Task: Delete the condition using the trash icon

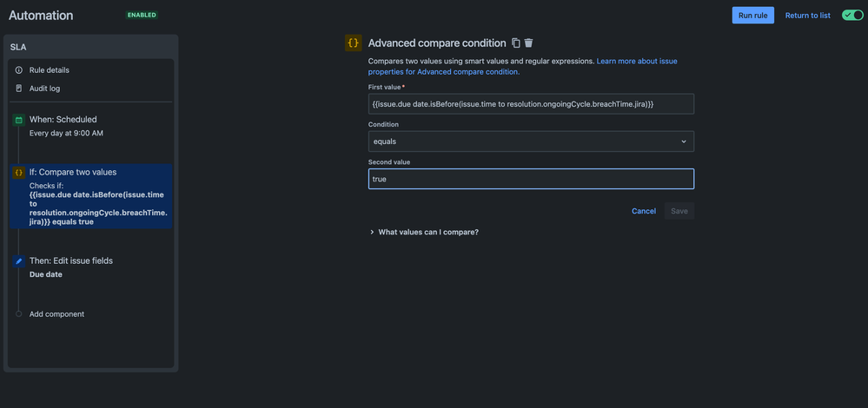Action: click(528, 43)
